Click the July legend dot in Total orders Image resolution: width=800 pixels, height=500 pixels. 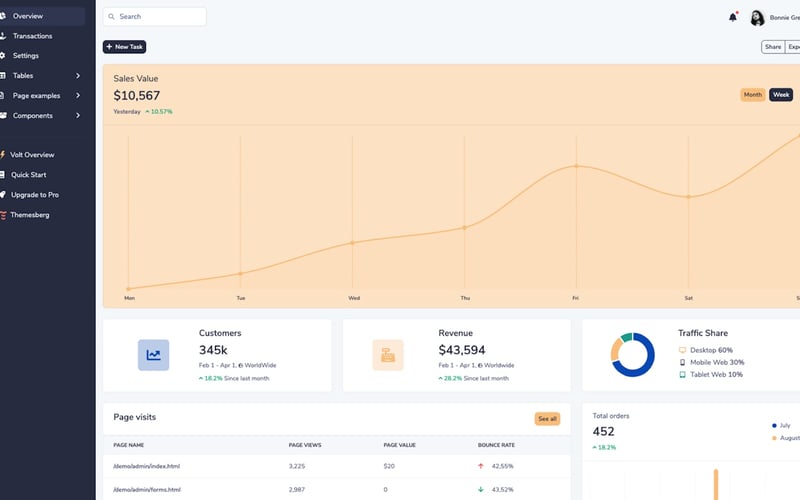coord(774,426)
